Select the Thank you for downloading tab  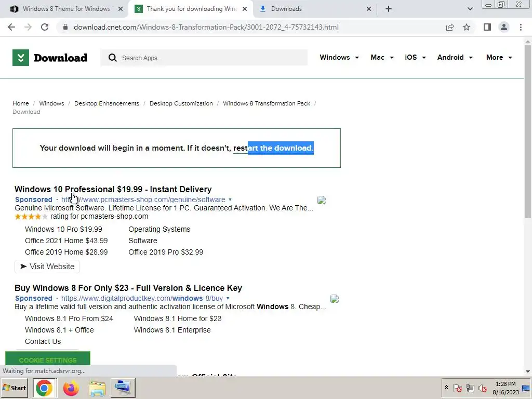click(x=190, y=9)
